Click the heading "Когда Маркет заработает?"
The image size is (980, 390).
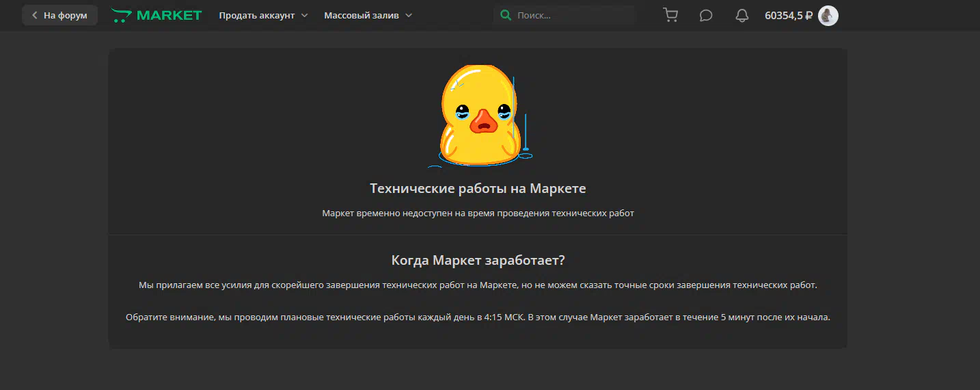[x=478, y=261]
